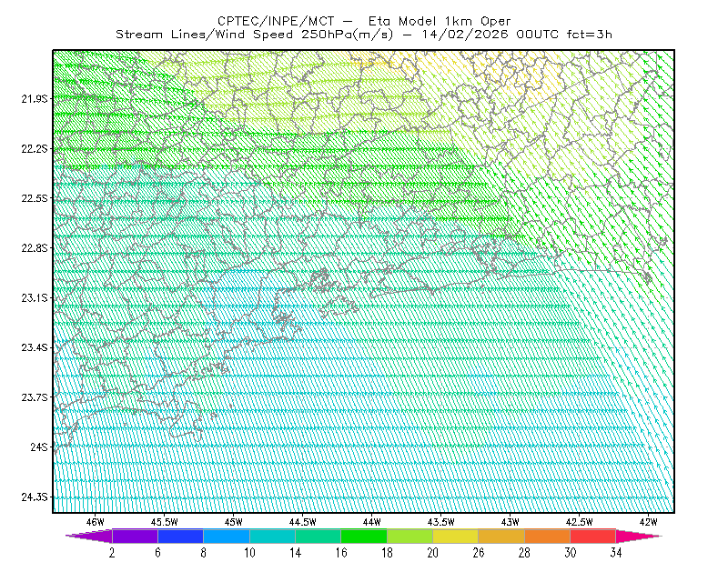
Task: Click the 24.3S latitude label
Action: [x=35, y=497]
